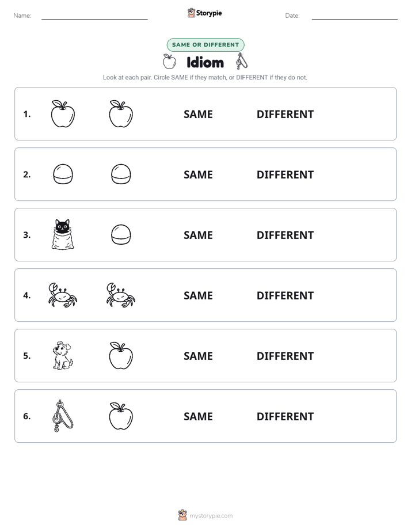Click the Storypie logo at top
The image size is (411, 532).
click(x=204, y=13)
